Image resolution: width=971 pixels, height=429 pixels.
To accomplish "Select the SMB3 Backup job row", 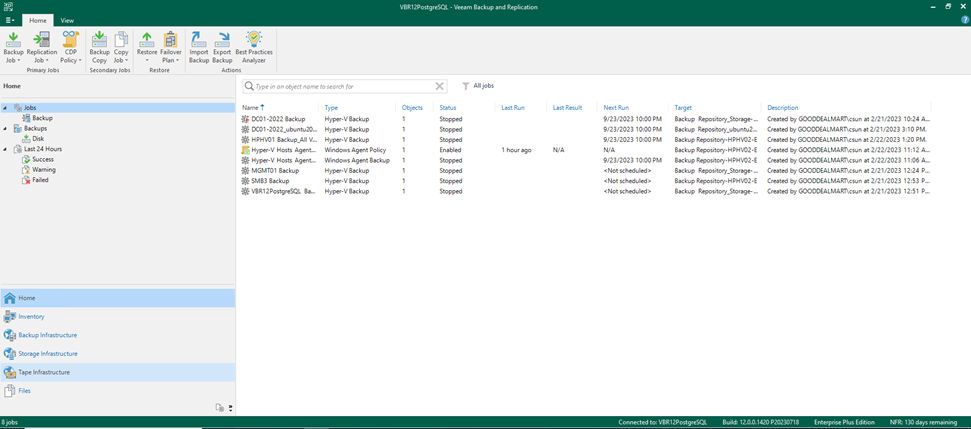I will pos(585,181).
